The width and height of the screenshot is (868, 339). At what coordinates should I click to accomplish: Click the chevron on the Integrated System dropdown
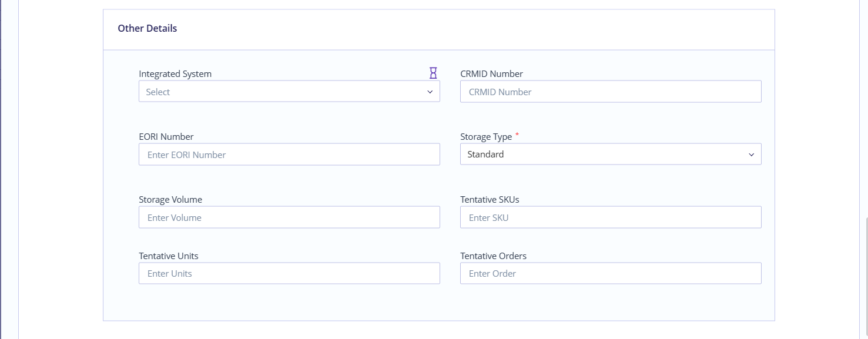point(429,91)
